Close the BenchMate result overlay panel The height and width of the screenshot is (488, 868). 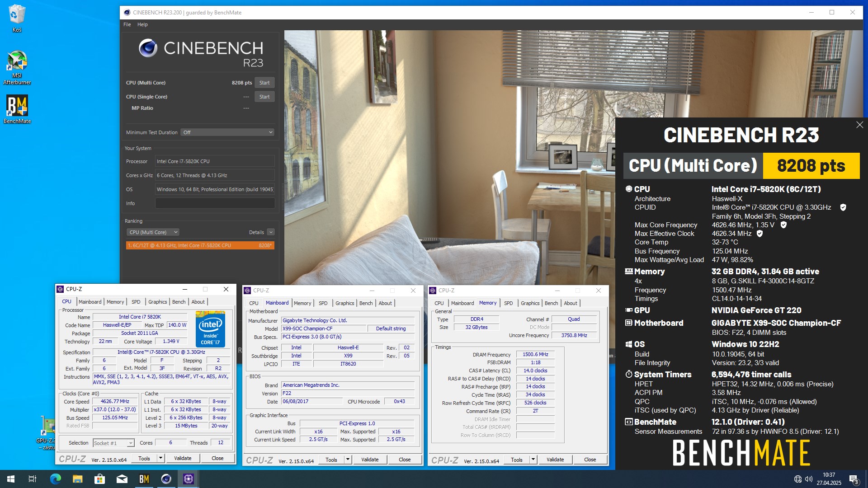(x=859, y=125)
